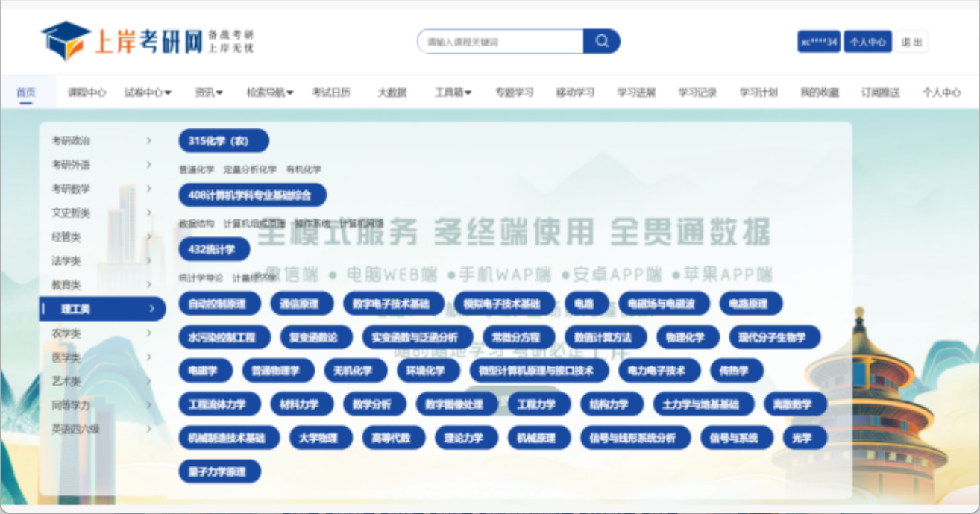This screenshot has width=980, height=514.
Task: Open the 普通化学 sub-course link
Action: point(196,169)
